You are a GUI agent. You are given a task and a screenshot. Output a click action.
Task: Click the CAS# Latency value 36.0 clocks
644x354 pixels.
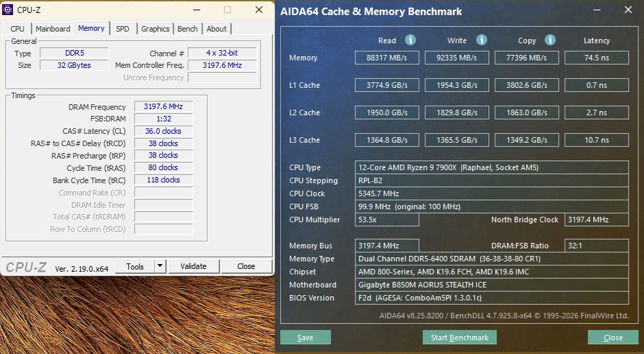coord(164,131)
